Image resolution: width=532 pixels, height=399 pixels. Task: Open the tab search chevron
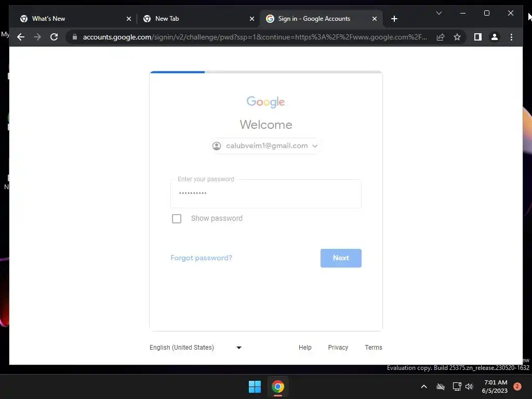[x=438, y=13]
